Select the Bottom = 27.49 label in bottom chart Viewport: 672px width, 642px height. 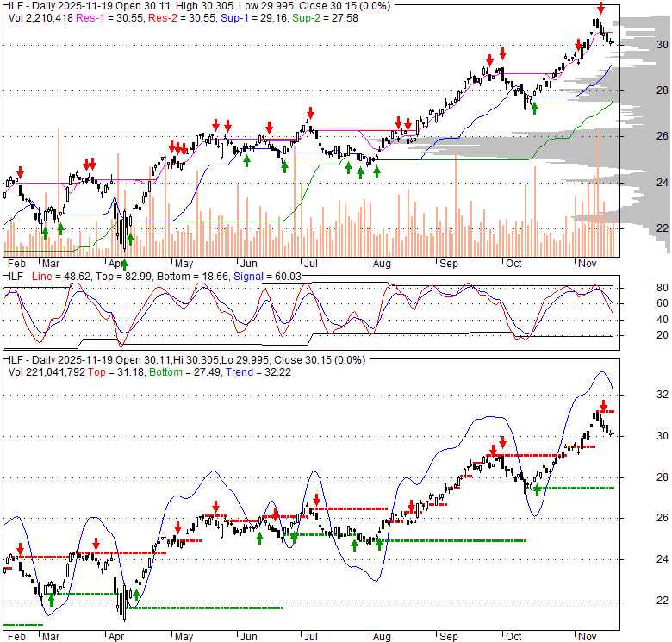tap(185, 372)
